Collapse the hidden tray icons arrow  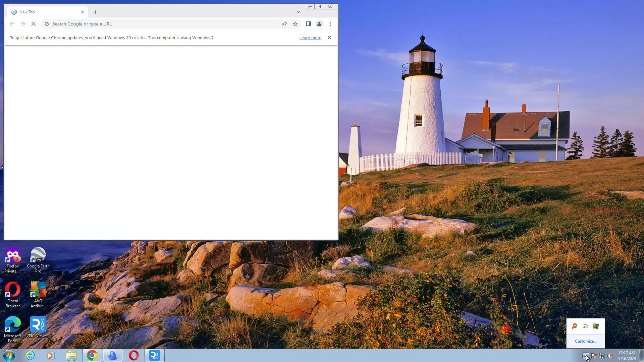point(585,356)
